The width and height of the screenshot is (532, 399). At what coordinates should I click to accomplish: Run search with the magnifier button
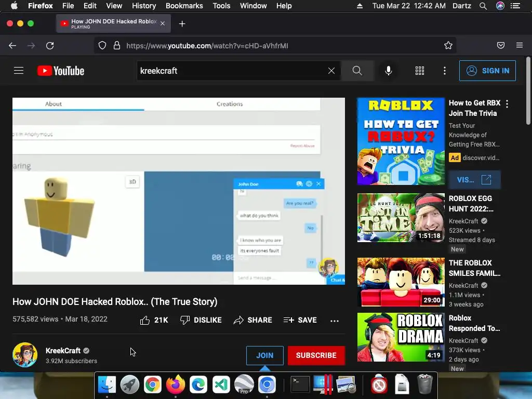point(357,71)
